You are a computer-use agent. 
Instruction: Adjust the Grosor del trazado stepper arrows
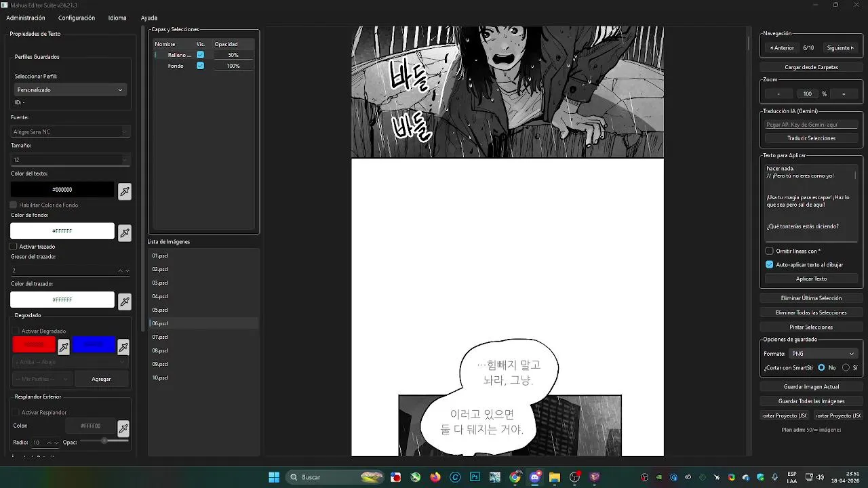pos(123,270)
